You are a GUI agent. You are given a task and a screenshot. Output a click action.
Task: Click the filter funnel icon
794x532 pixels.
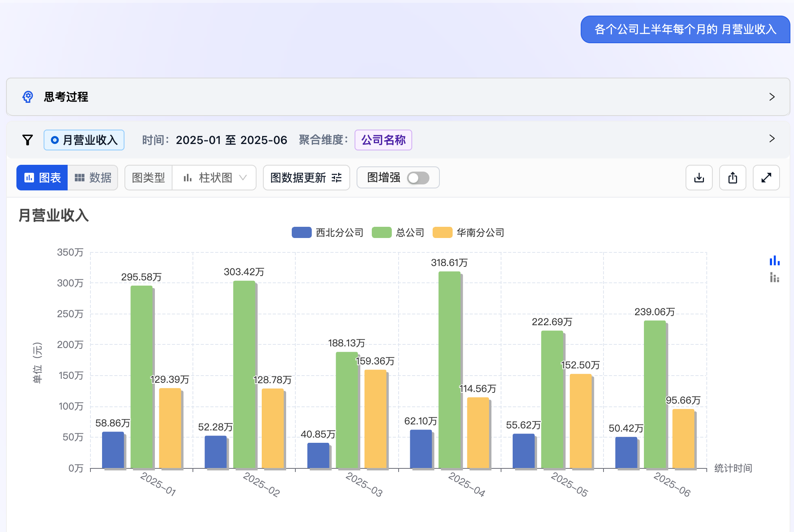(27, 140)
